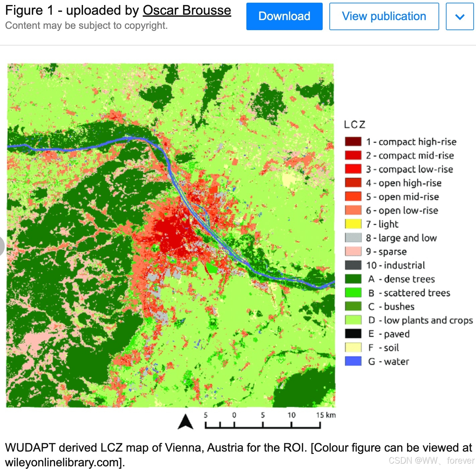Click the north arrow icon below the map

[x=185, y=422]
